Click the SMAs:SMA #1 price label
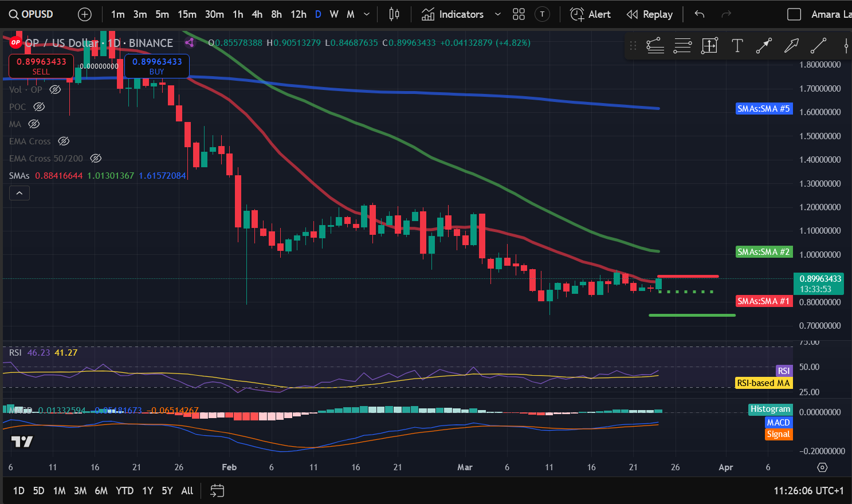852x504 pixels. [764, 301]
